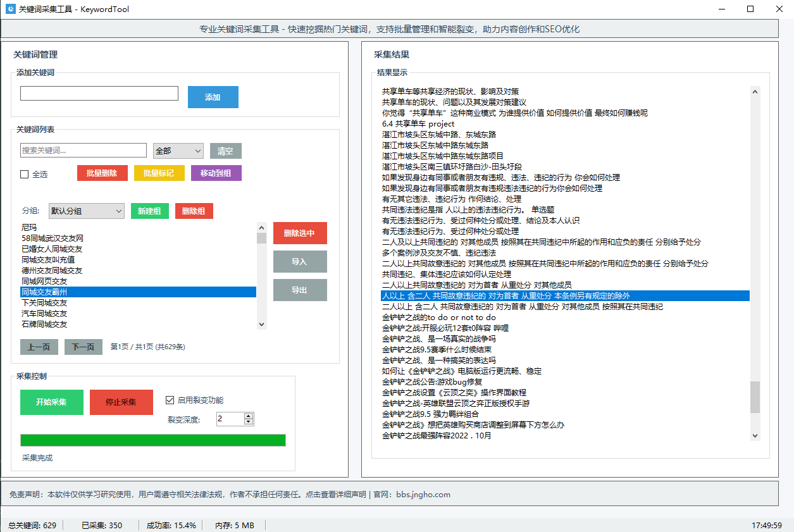Select 德州交友同城交友 in keyword list
794x532 pixels.
click(52, 270)
